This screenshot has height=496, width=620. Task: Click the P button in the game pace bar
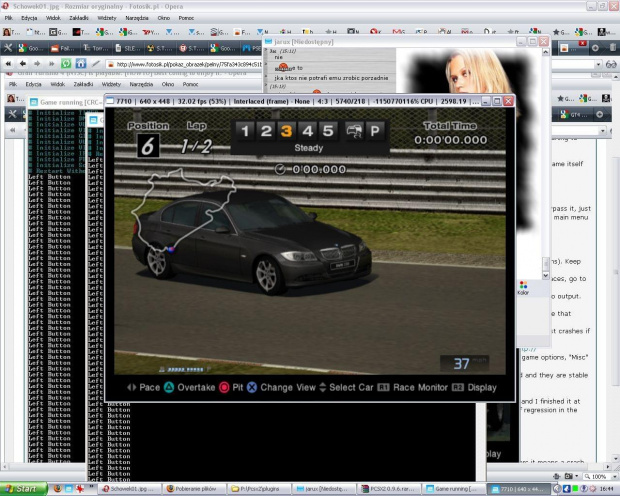[x=374, y=131]
